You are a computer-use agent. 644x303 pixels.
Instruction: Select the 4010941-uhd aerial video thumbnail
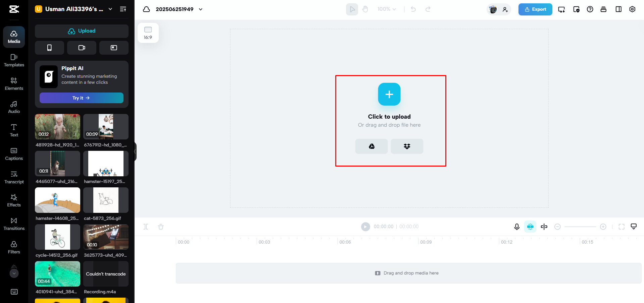click(58, 274)
